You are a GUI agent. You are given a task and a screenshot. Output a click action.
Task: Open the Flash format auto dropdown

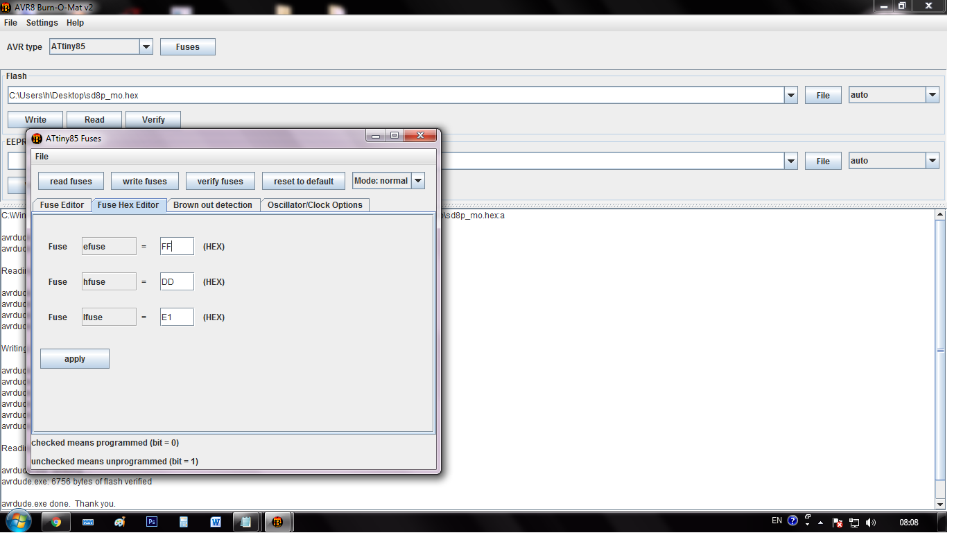click(x=933, y=95)
